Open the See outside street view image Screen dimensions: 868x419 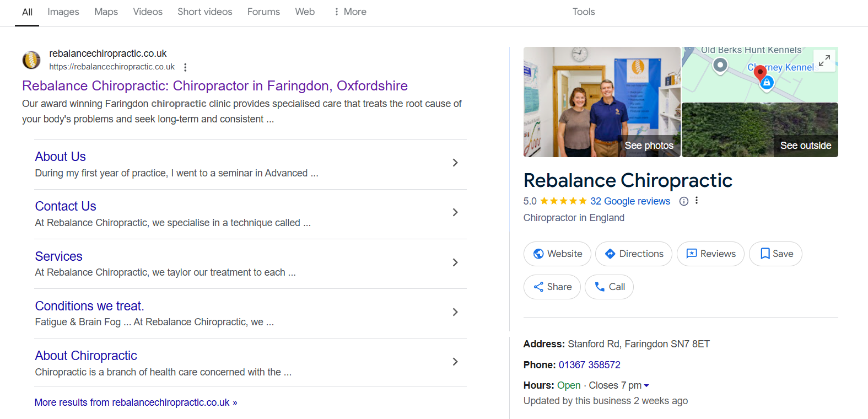click(759, 130)
